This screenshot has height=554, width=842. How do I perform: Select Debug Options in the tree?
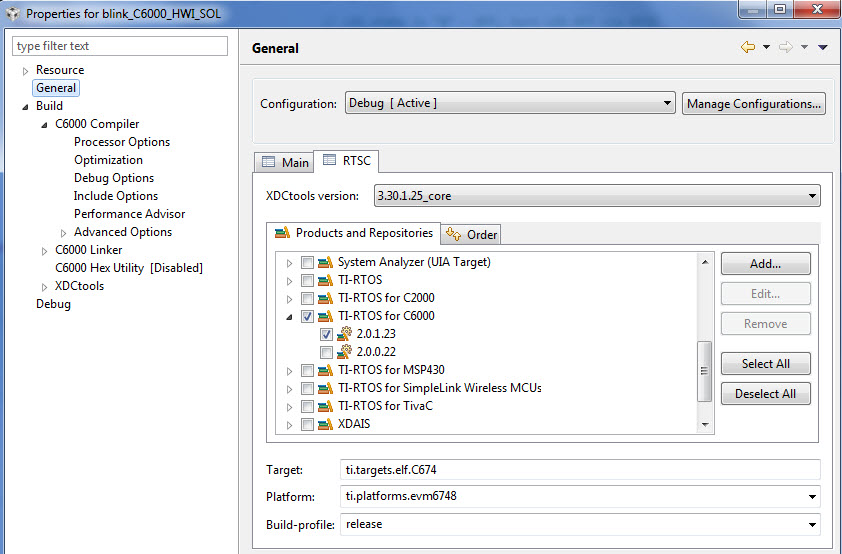point(114,178)
